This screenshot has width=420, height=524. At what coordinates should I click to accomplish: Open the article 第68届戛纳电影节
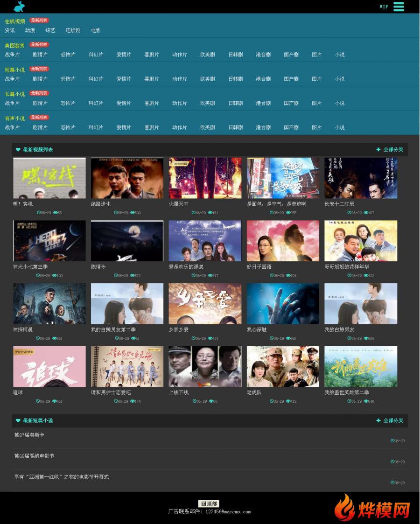coord(34,456)
